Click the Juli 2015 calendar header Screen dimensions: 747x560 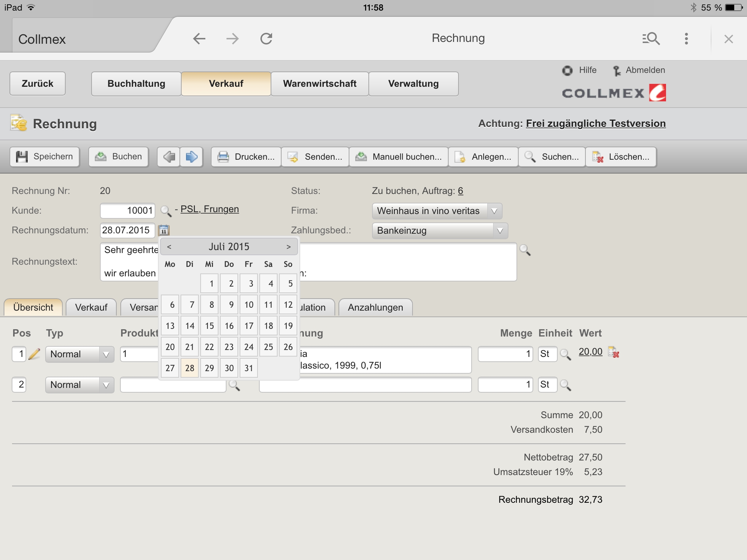[x=229, y=247]
